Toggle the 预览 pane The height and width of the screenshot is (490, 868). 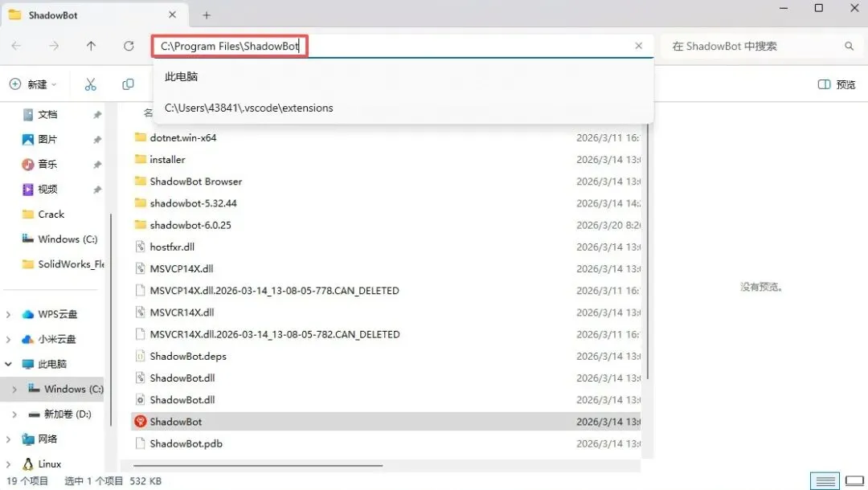pos(837,84)
